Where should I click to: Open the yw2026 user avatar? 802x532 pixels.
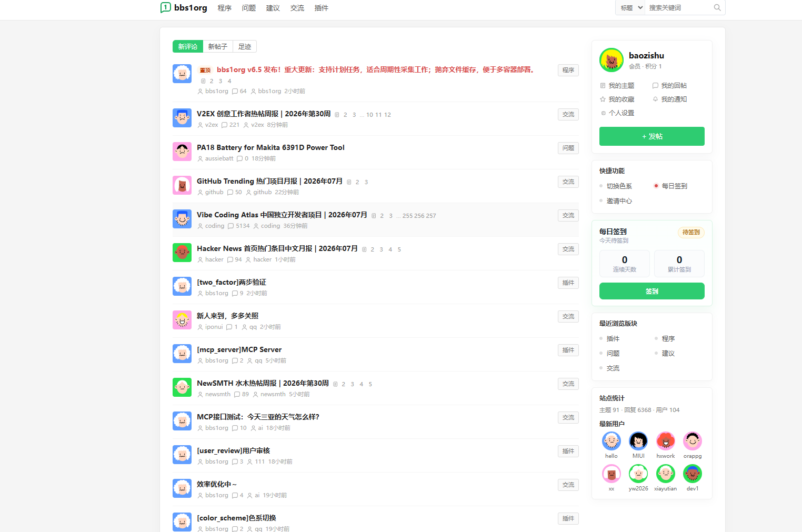coord(638,474)
